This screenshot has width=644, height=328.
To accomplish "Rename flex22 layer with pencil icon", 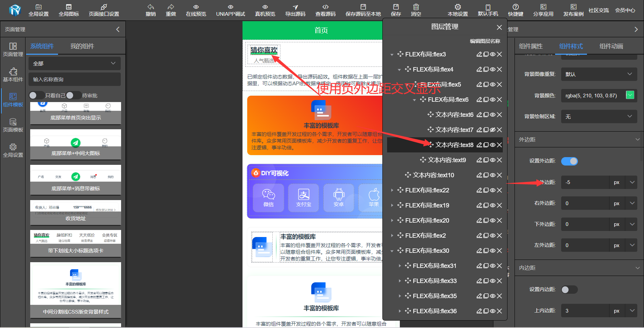I will point(479,190).
